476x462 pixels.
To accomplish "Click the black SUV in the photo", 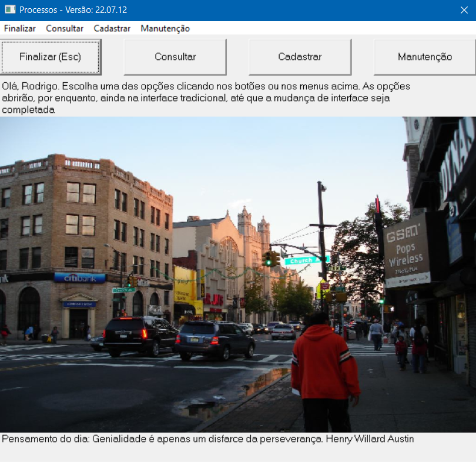I will tap(139, 335).
